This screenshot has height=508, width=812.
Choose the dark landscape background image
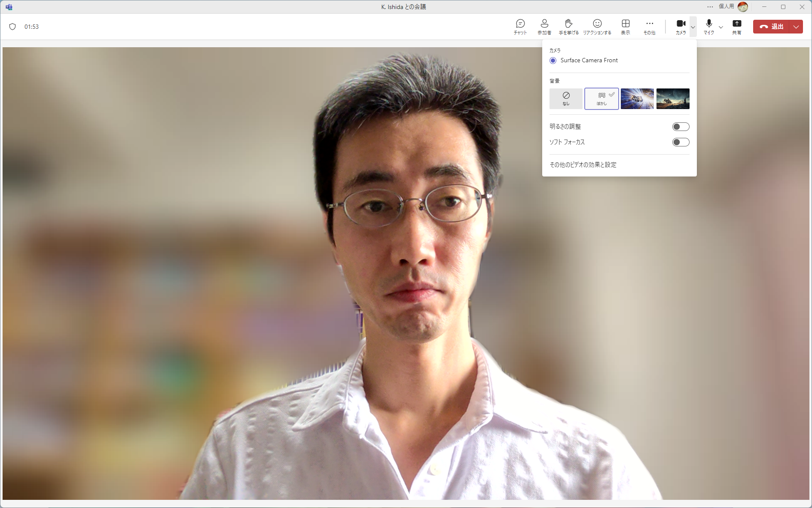coord(673,99)
